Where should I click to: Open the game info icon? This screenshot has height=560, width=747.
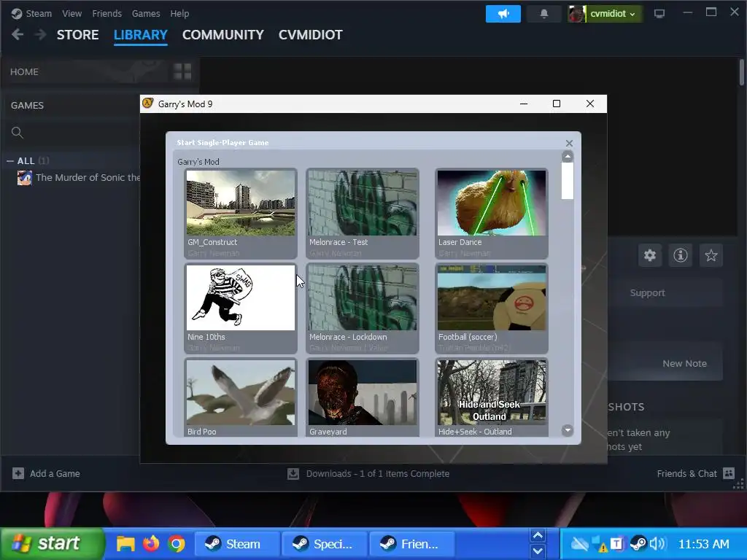pos(681,255)
